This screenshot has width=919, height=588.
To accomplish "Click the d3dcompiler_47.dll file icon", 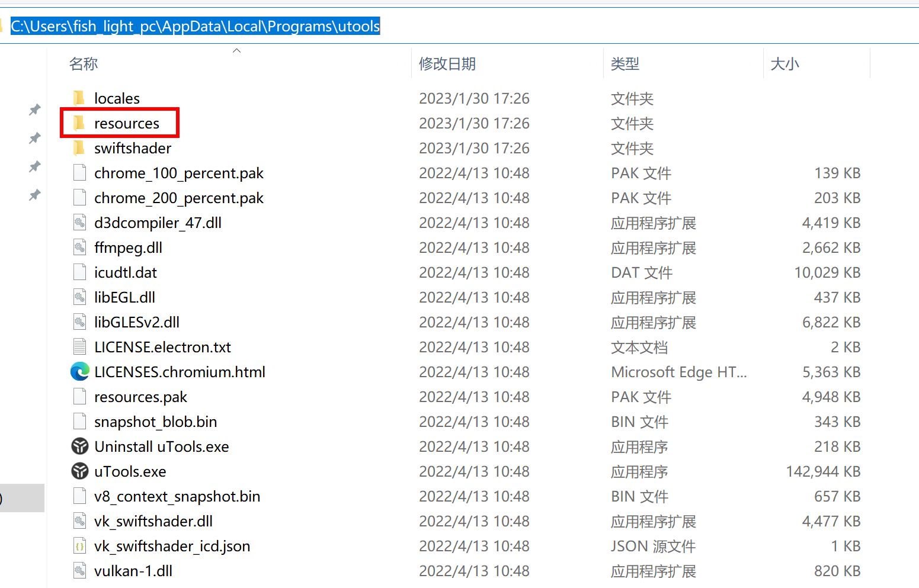I will (79, 222).
